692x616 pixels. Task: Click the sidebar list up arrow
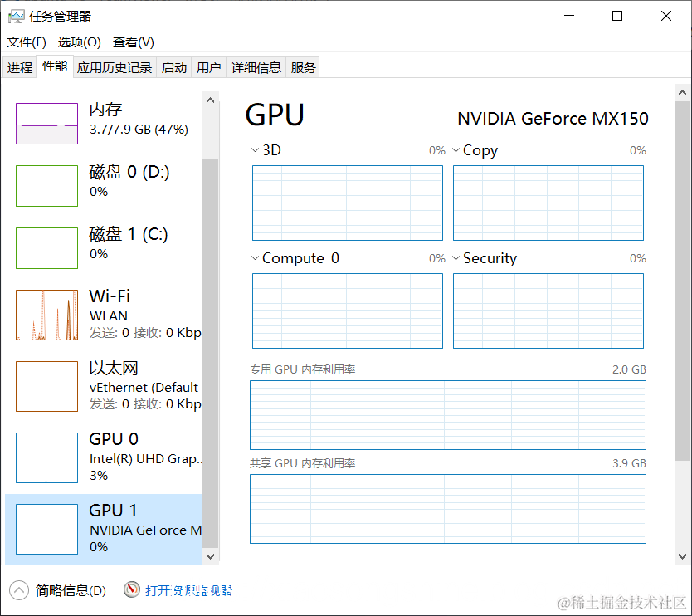[x=211, y=100]
